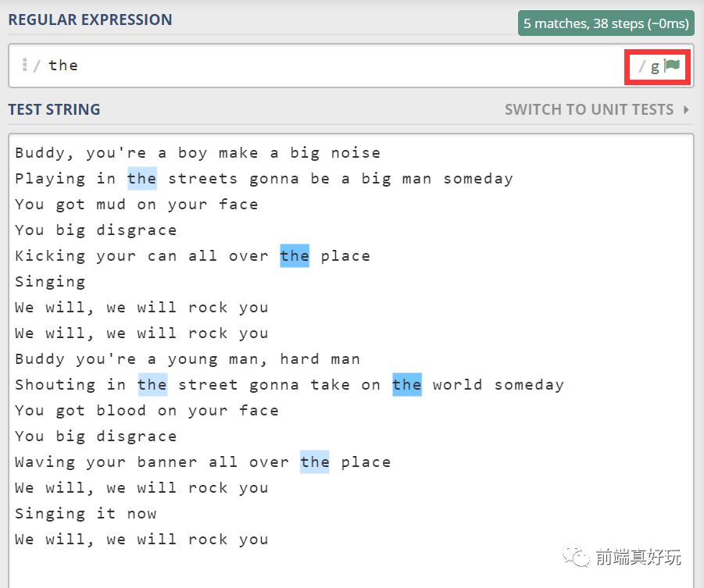Screen dimensions: 704x588
Task: Click the TEST STRING heading
Action: pyautogui.click(x=55, y=109)
